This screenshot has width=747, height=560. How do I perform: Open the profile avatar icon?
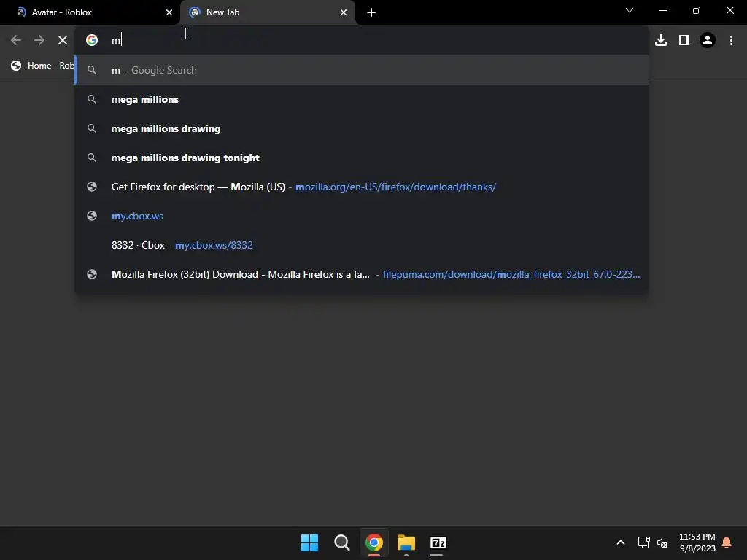pos(708,40)
